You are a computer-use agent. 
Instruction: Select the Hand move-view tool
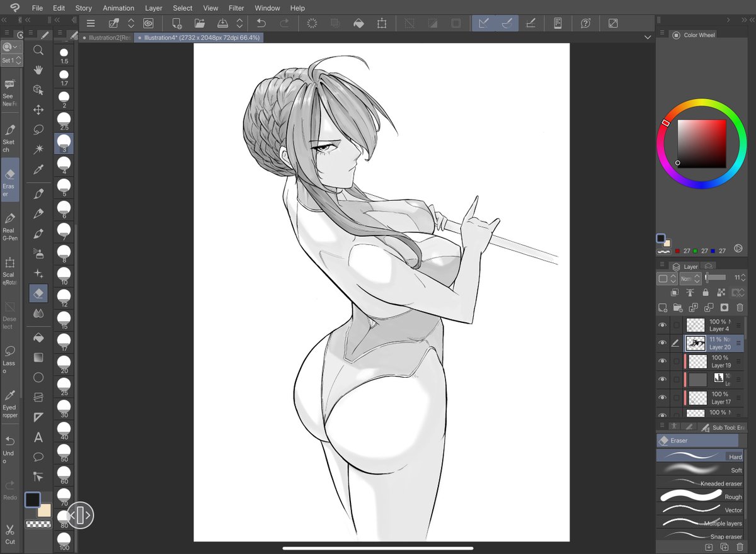38,70
